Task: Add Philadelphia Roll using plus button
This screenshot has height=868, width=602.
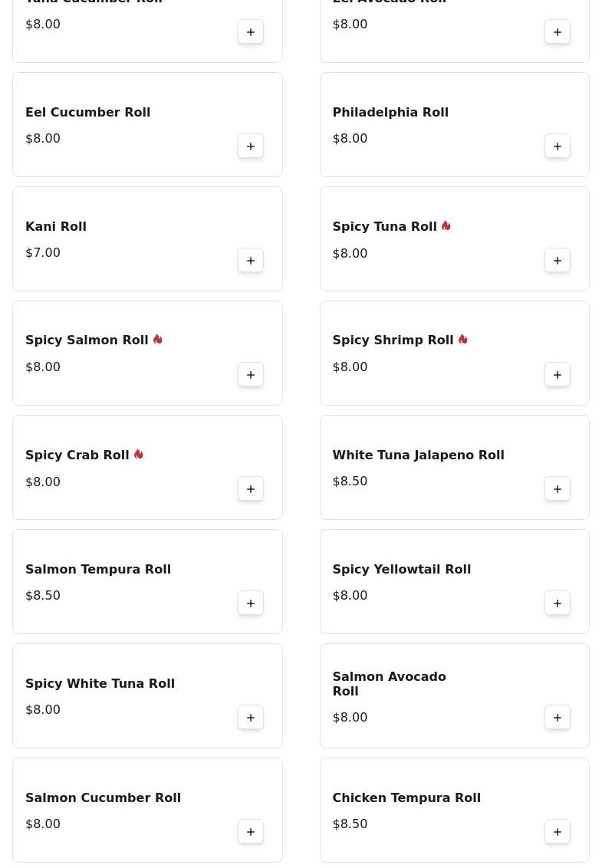Action: point(558,146)
